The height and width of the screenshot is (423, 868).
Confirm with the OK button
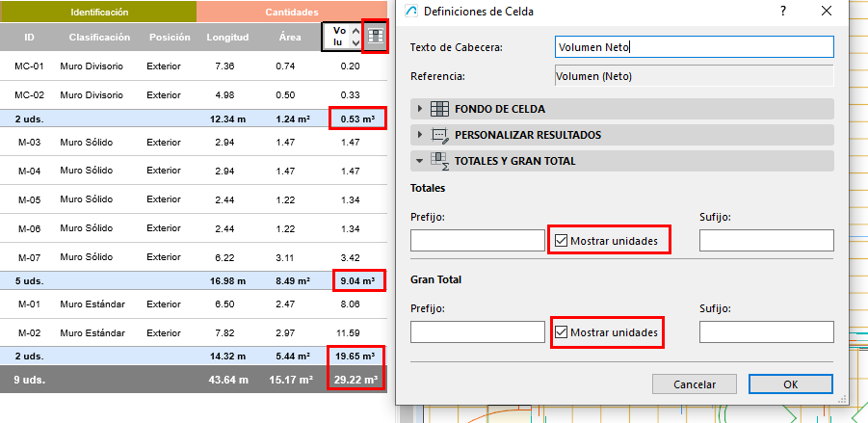point(791,384)
